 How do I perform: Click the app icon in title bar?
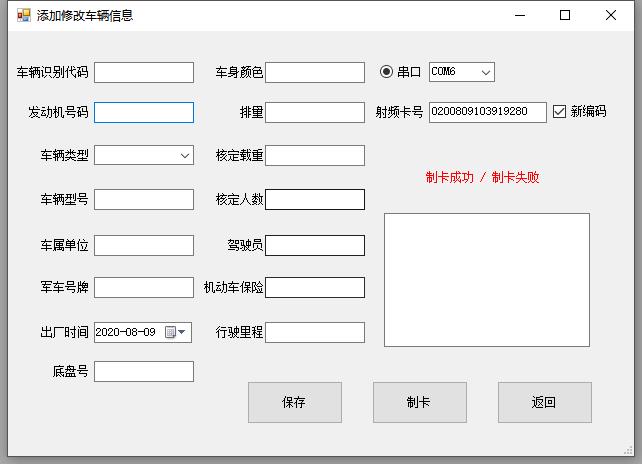24,15
